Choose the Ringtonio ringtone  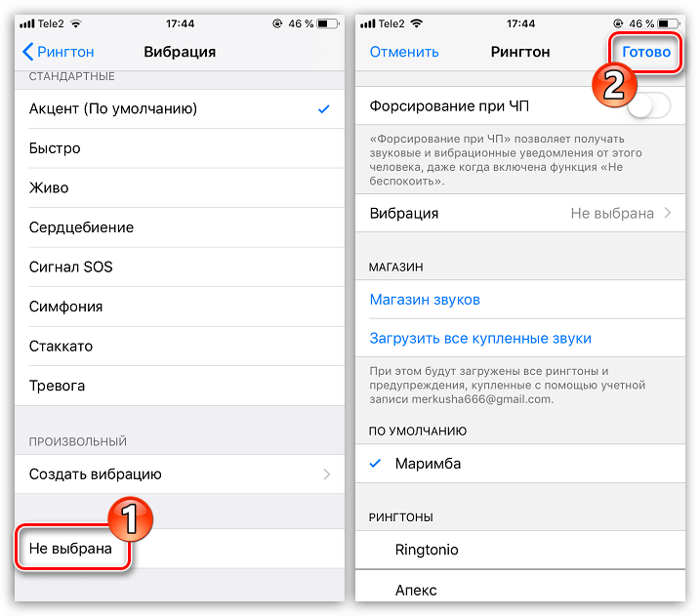520,550
